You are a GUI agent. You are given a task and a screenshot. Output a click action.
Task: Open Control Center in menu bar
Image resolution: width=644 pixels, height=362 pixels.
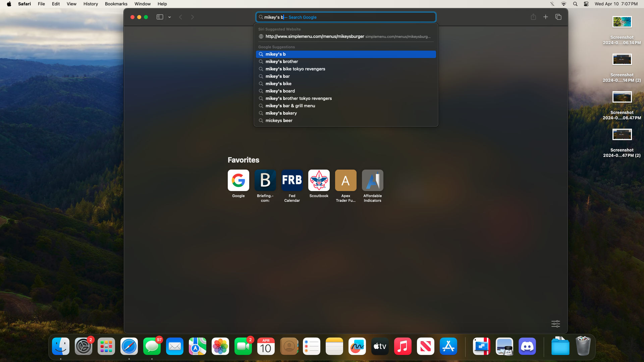(x=586, y=4)
